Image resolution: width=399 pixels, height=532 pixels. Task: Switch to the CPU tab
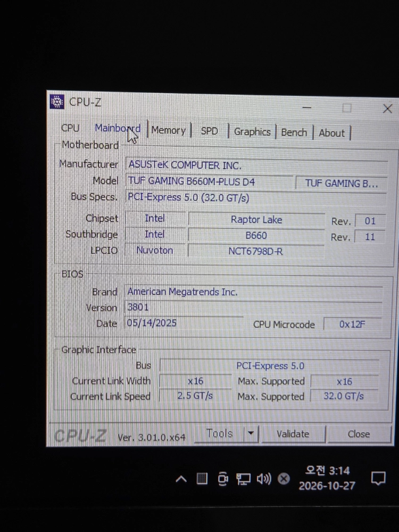(70, 128)
